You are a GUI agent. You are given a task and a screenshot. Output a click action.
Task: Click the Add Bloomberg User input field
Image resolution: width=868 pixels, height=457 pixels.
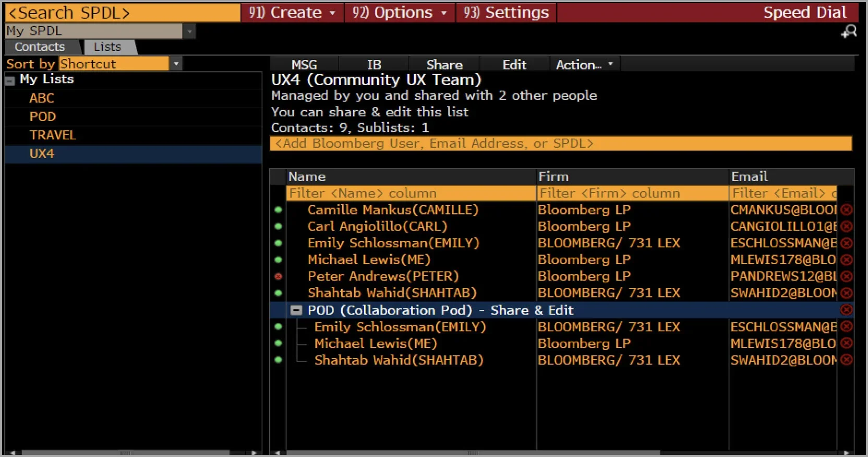[561, 143]
